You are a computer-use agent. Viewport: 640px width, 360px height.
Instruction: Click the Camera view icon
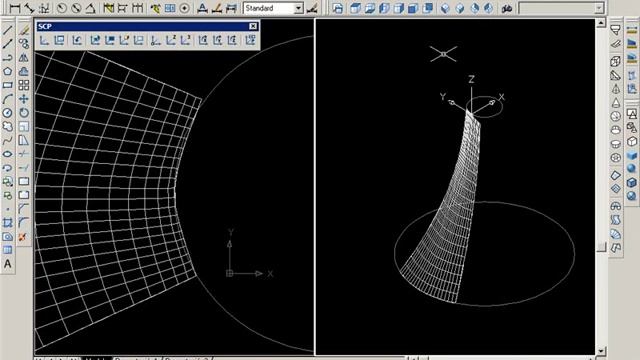[507, 8]
